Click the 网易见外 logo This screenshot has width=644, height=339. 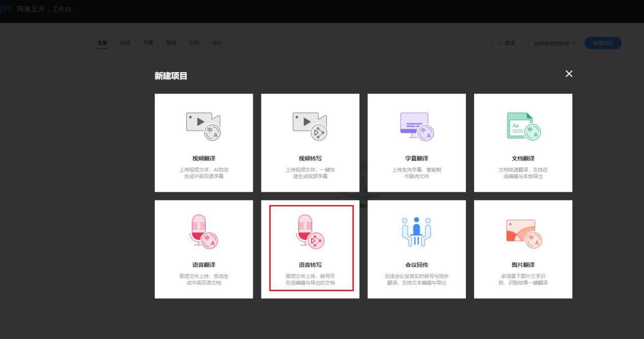click(x=23, y=9)
